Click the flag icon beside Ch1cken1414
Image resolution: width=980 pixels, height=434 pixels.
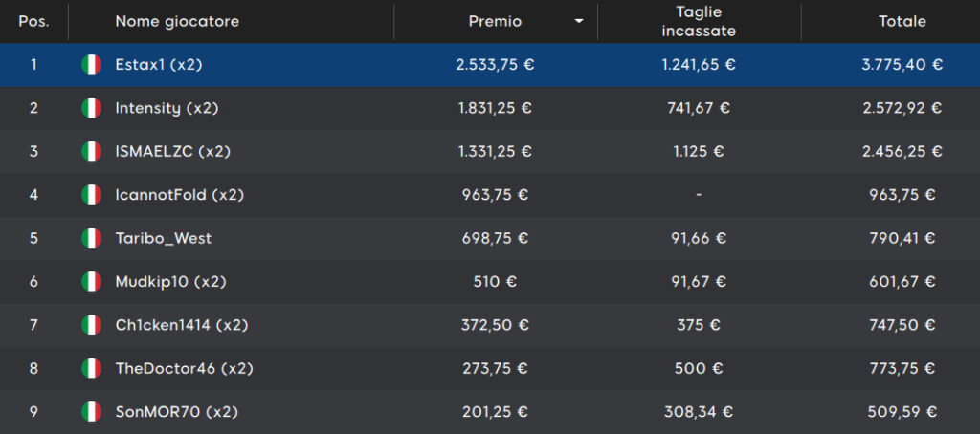tap(91, 325)
